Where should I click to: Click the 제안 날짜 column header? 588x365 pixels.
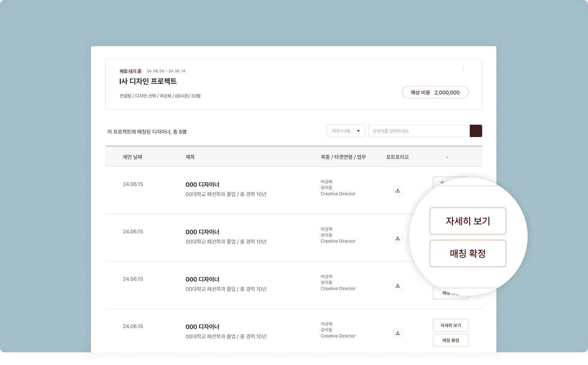click(132, 157)
